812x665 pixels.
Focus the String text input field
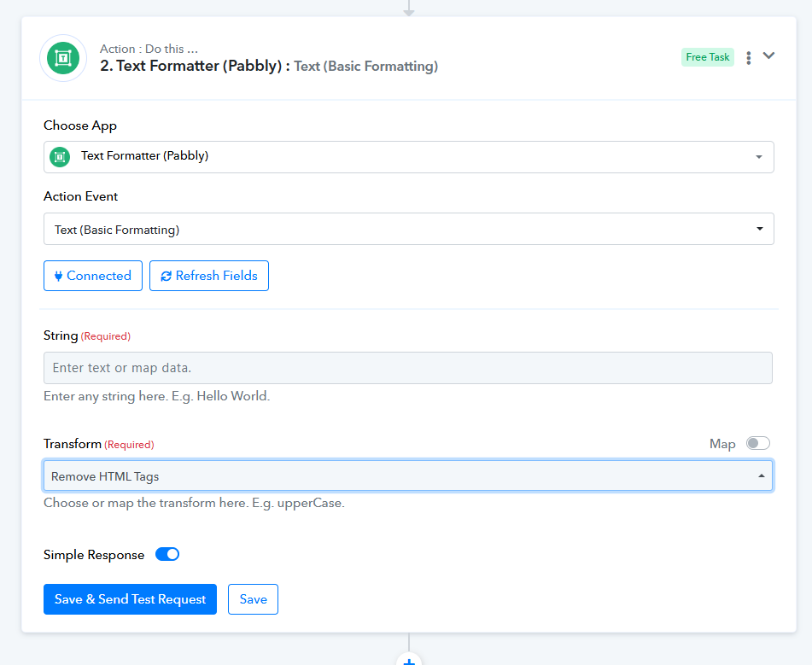pos(408,368)
